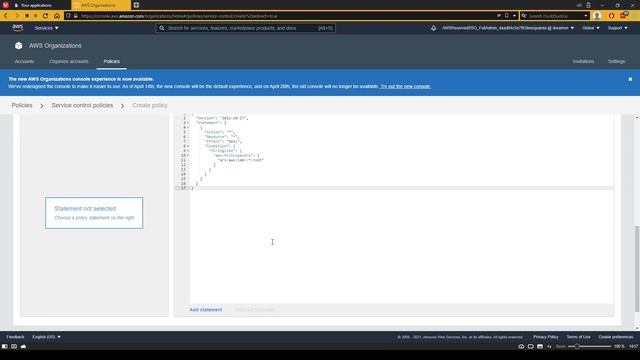Reload the page with the refresh icon

pyautogui.click(x=45, y=16)
